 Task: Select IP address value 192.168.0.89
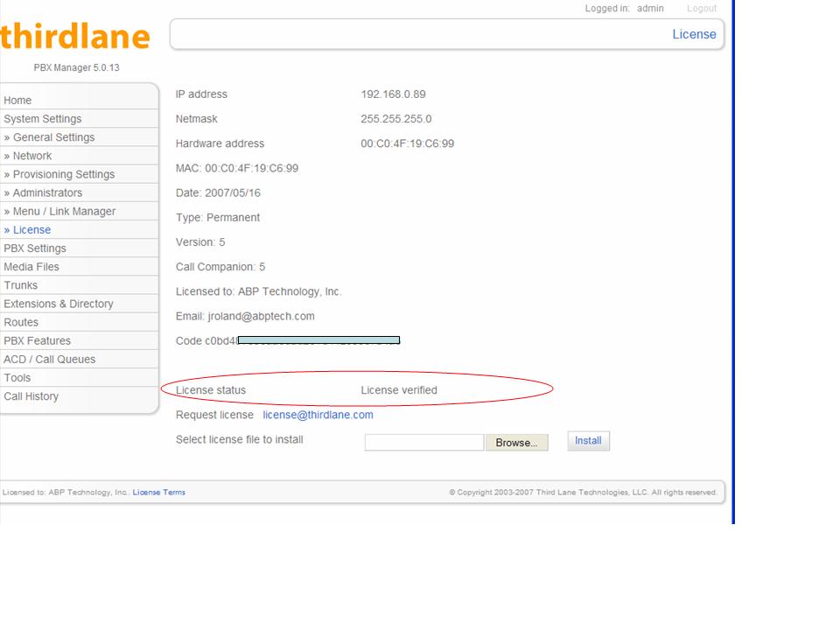pos(393,94)
